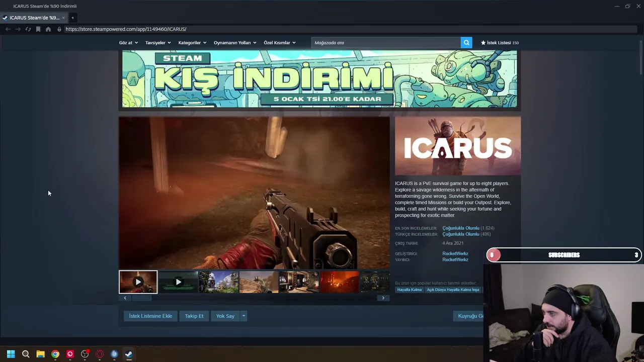Image resolution: width=644 pixels, height=362 pixels.
Task: Select the first trailer video thumbnail
Action: pos(138,282)
